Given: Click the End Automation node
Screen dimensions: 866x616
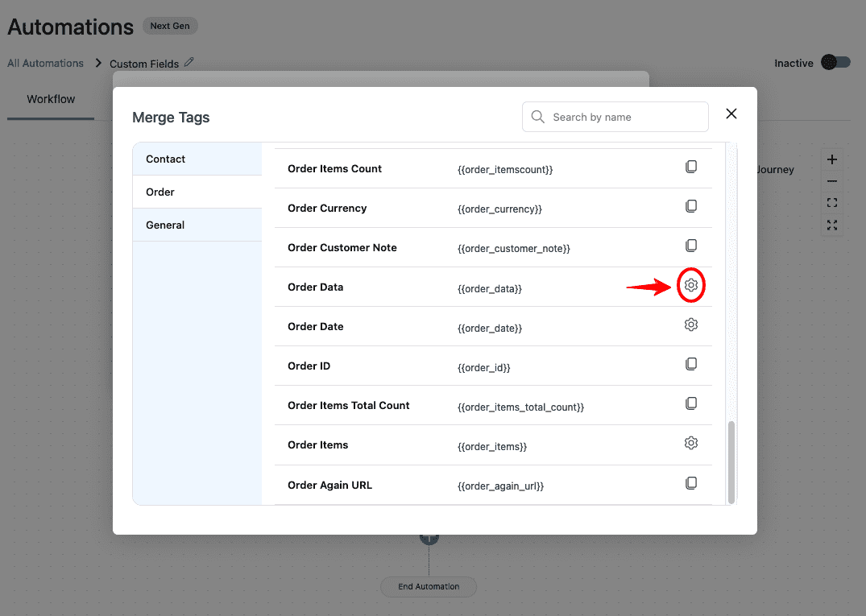Looking at the screenshot, I should click(428, 586).
